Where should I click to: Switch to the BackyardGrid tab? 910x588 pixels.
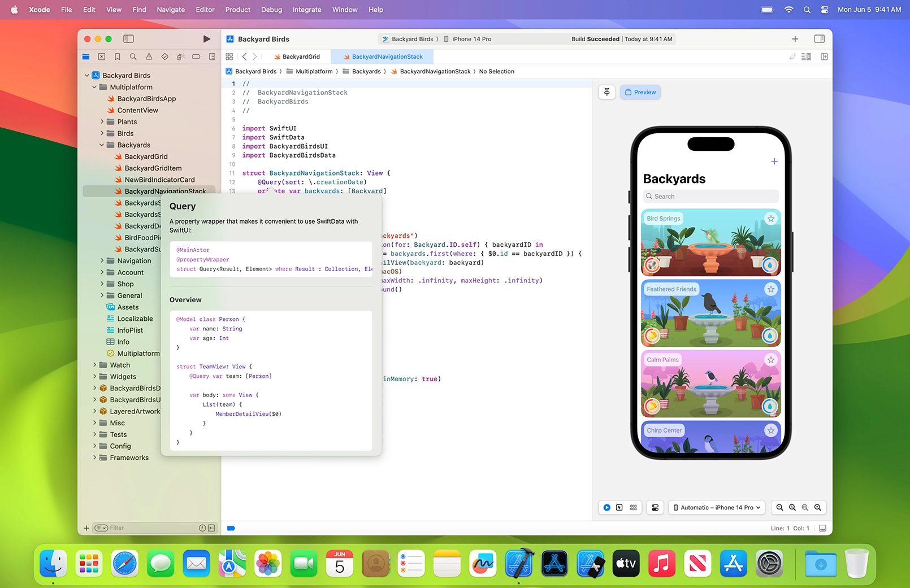(x=297, y=56)
